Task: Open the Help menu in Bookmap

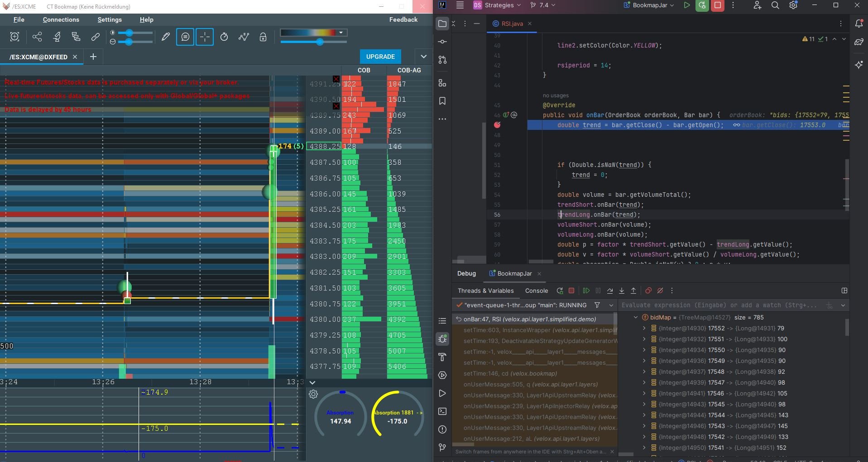Action: [147, 19]
